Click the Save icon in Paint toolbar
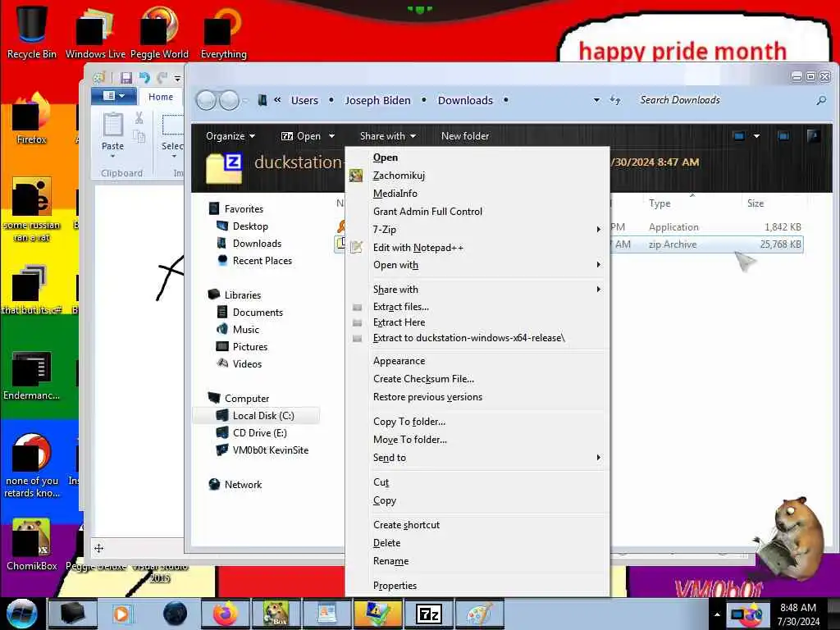The height and width of the screenshot is (630, 840). [x=126, y=78]
